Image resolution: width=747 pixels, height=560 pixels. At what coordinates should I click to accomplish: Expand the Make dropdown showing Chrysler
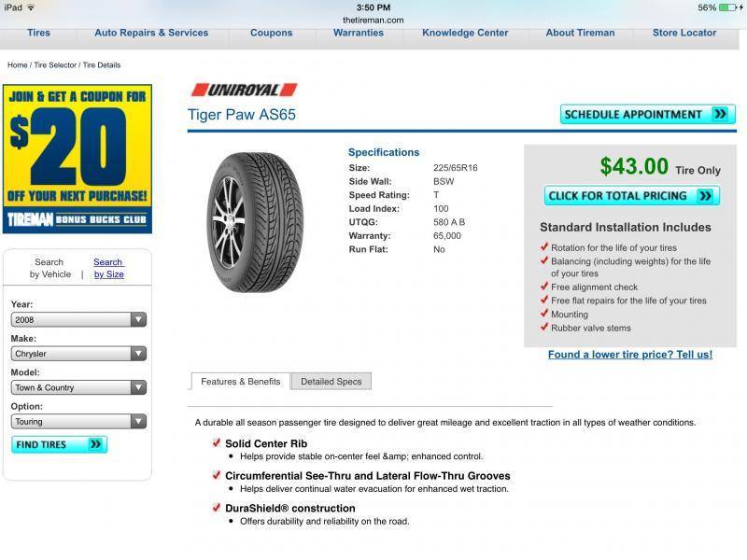78,354
